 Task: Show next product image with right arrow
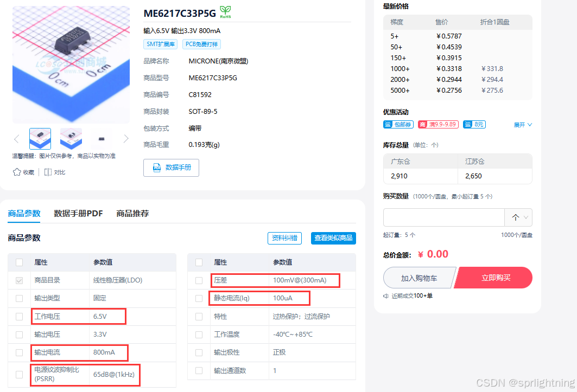point(126,139)
